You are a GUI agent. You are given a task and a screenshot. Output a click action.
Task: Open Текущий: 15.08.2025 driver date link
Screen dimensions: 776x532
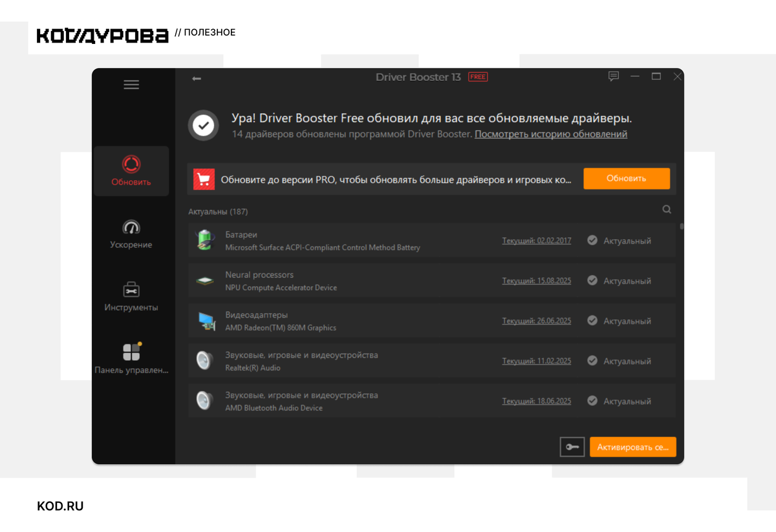[x=537, y=281]
